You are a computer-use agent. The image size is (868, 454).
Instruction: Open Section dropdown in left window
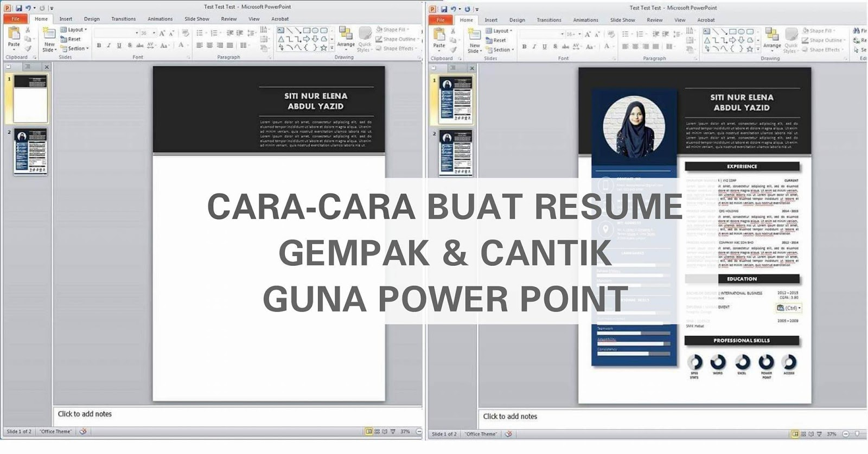[x=75, y=48]
